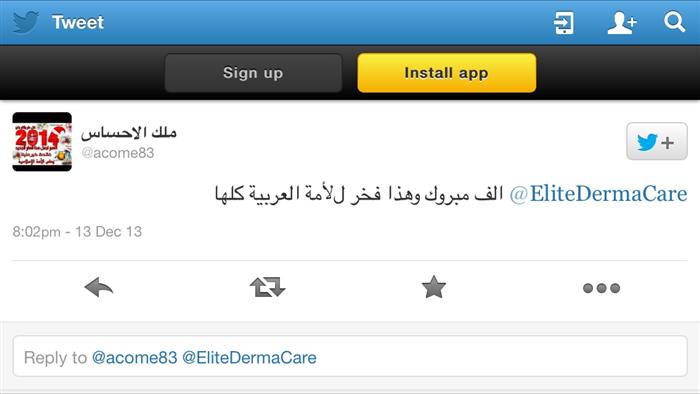Click the Twitter bird logo in header
The width and height of the screenshot is (700, 394).
(25, 22)
